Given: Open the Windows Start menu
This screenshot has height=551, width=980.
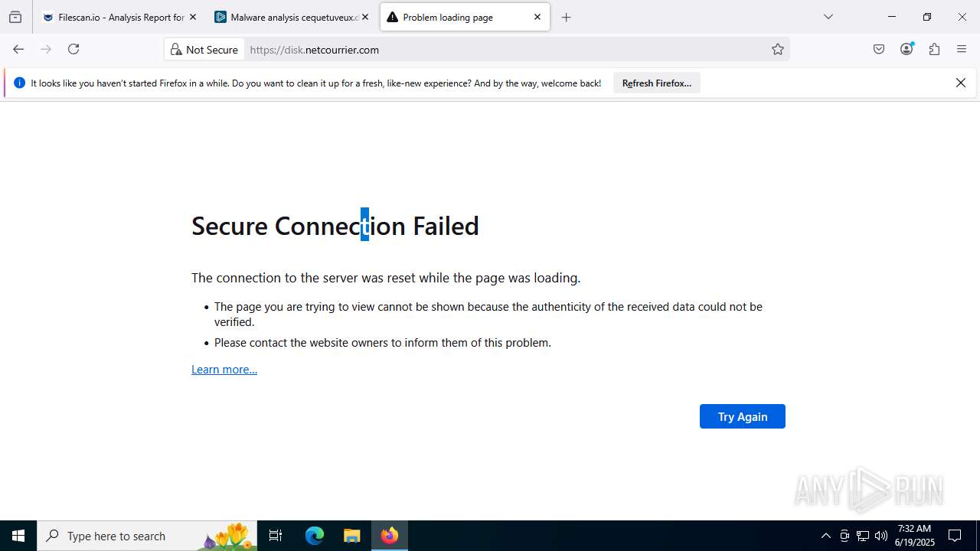Looking at the screenshot, I should [x=18, y=536].
